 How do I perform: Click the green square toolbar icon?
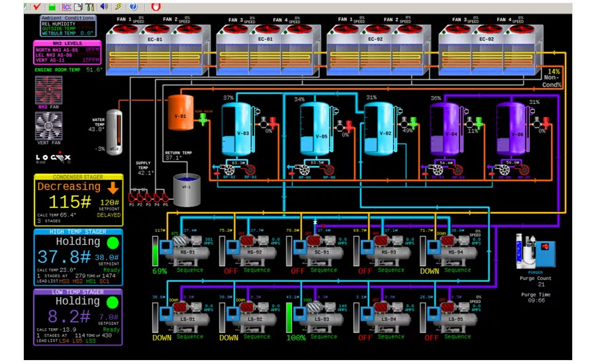tap(52, 7)
